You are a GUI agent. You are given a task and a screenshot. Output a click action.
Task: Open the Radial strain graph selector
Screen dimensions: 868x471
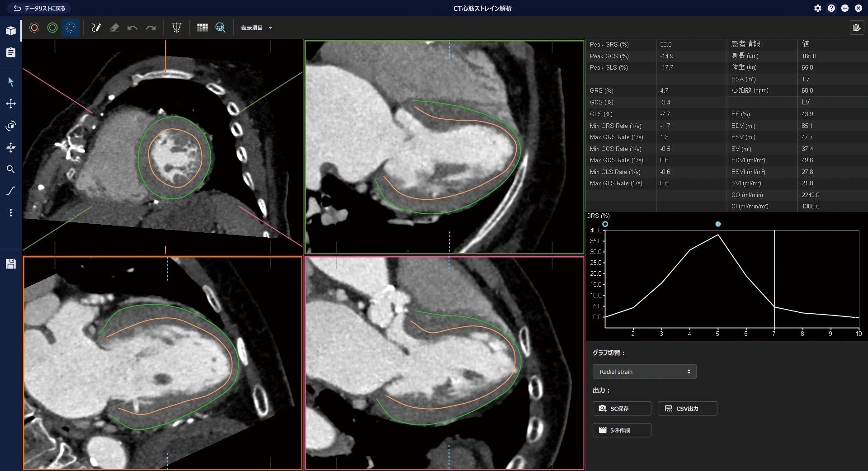point(644,372)
